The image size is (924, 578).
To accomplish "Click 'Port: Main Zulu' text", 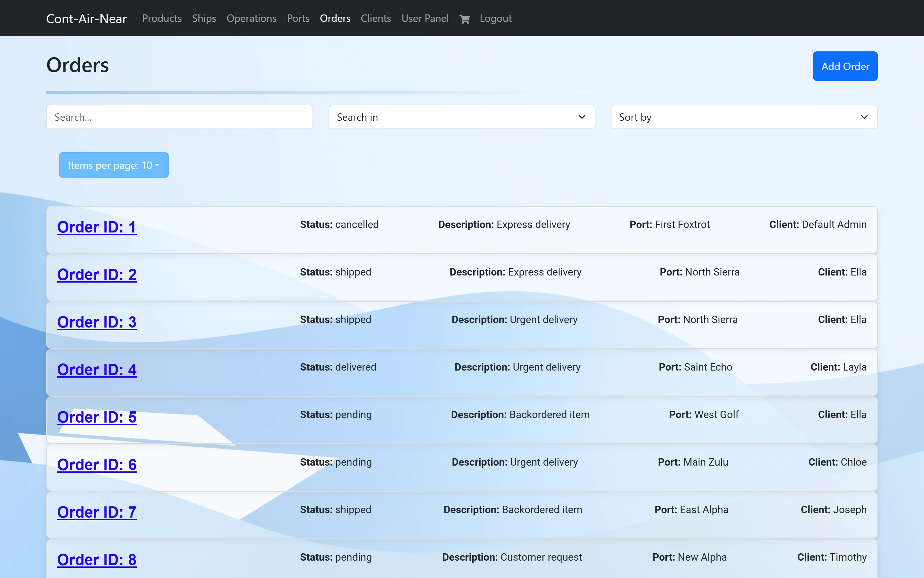I will [x=693, y=462].
